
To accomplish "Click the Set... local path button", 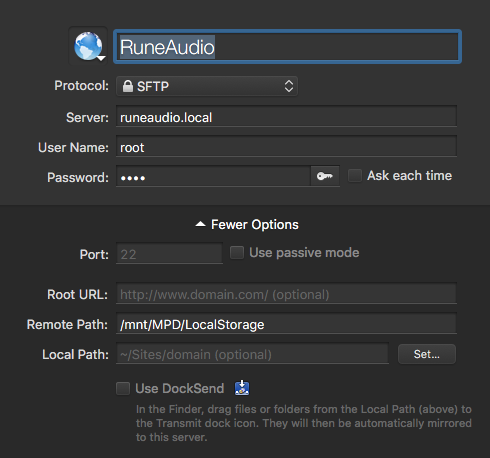I will [x=427, y=354].
